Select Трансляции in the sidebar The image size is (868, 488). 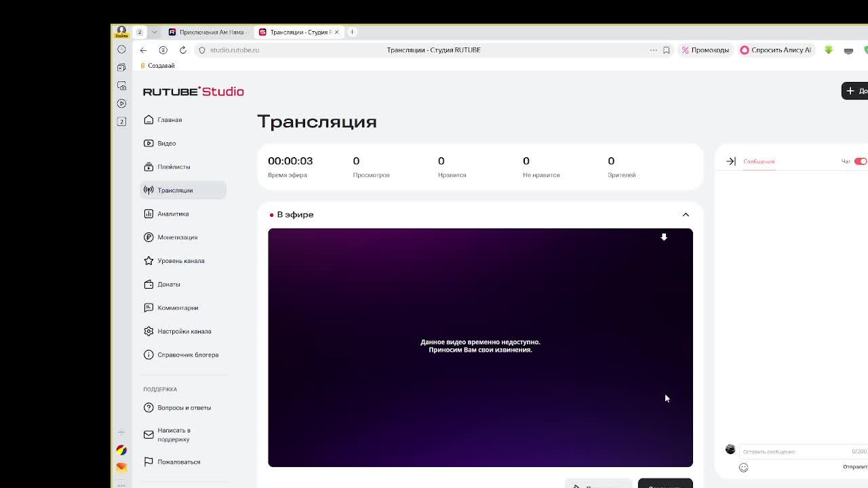(x=182, y=190)
